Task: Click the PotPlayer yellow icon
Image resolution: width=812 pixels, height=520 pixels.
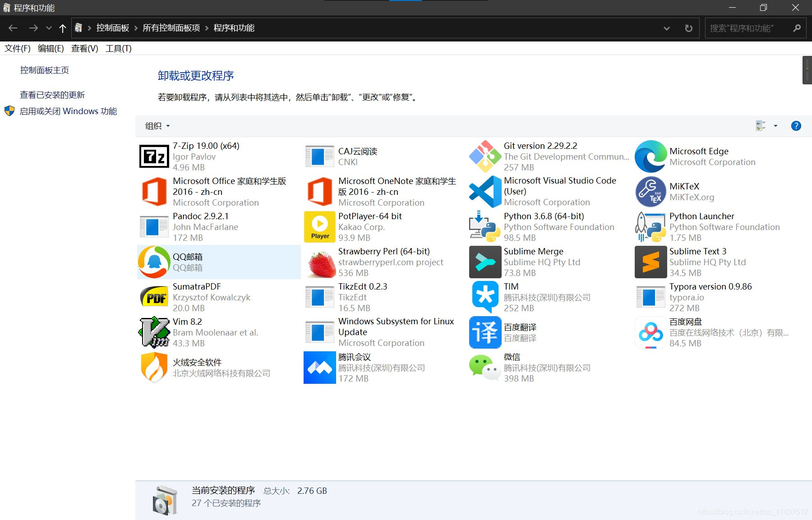Action: point(320,227)
